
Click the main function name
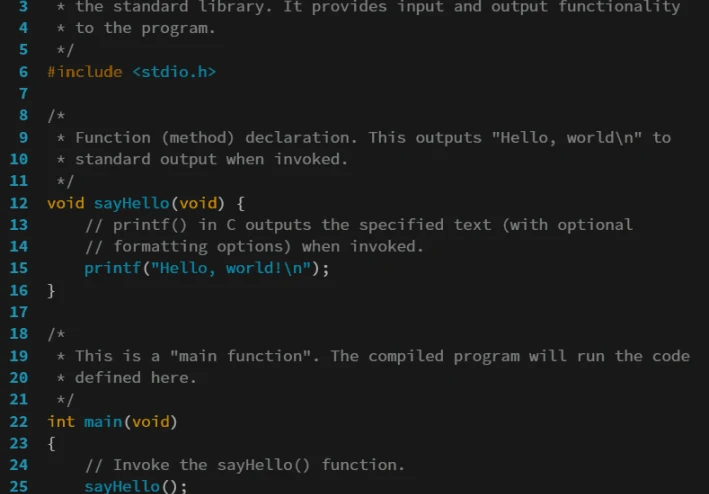pos(103,421)
